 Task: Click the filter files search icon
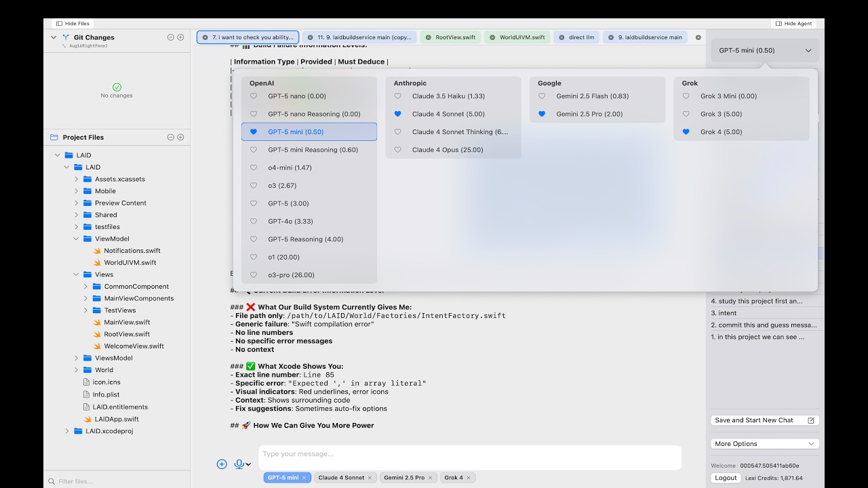tap(52, 481)
